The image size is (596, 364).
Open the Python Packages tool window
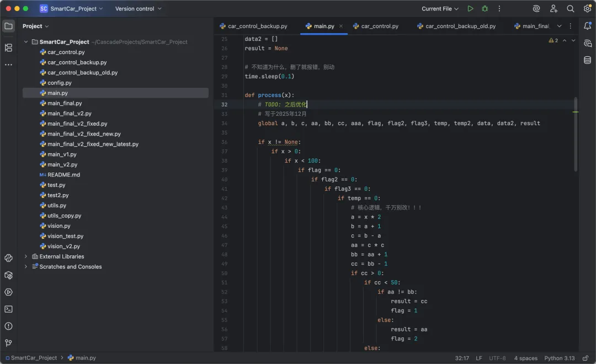click(x=8, y=275)
